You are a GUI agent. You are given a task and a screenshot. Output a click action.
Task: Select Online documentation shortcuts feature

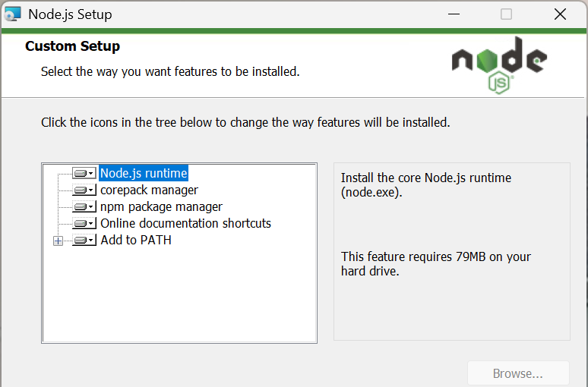click(x=185, y=223)
